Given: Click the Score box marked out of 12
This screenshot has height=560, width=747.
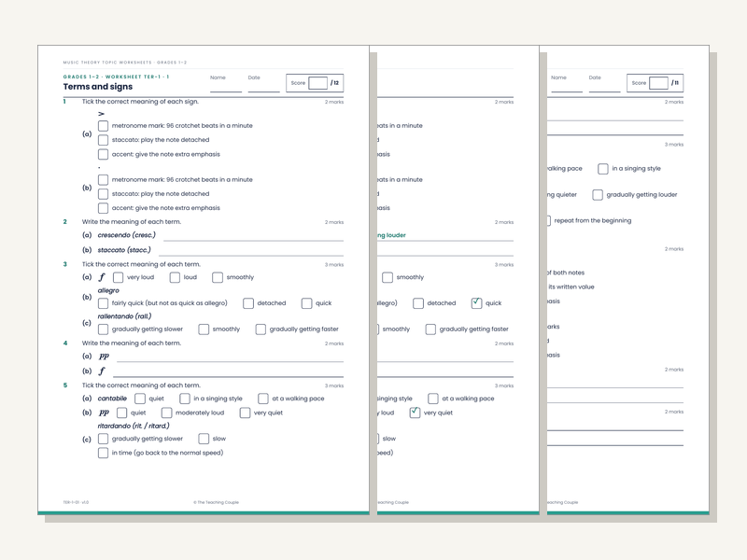Looking at the screenshot, I should (x=317, y=83).
